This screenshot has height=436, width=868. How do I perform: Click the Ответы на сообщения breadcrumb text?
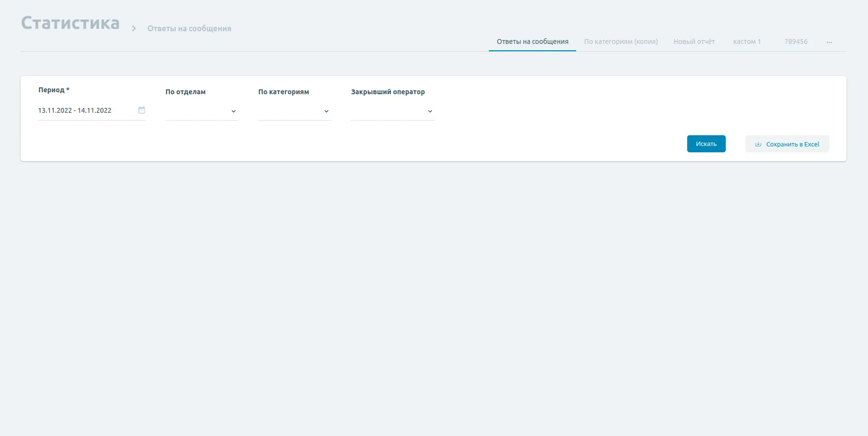(189, 28)
